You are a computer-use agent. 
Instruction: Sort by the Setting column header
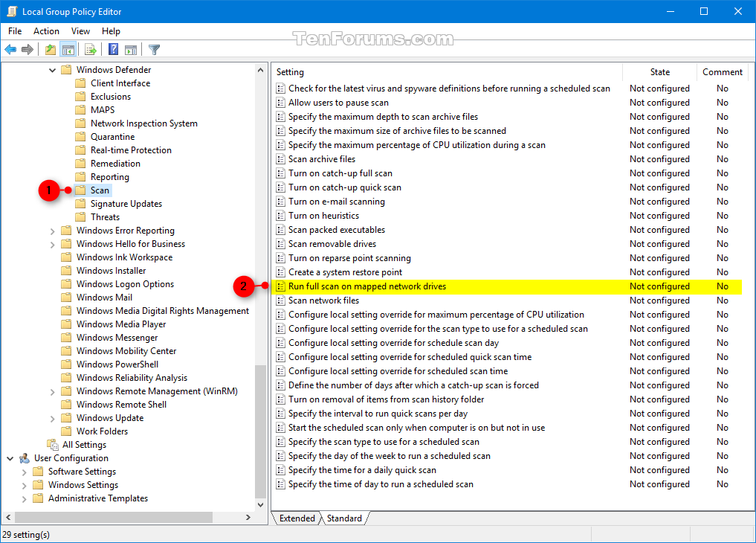[x=448, y=72]
